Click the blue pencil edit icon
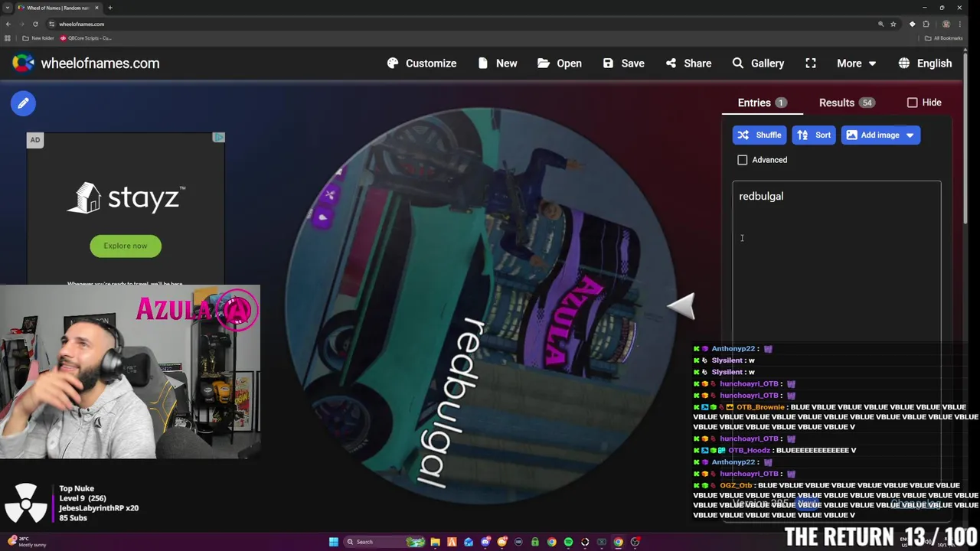This screenshot has height=551, width=980. (23, 103)
